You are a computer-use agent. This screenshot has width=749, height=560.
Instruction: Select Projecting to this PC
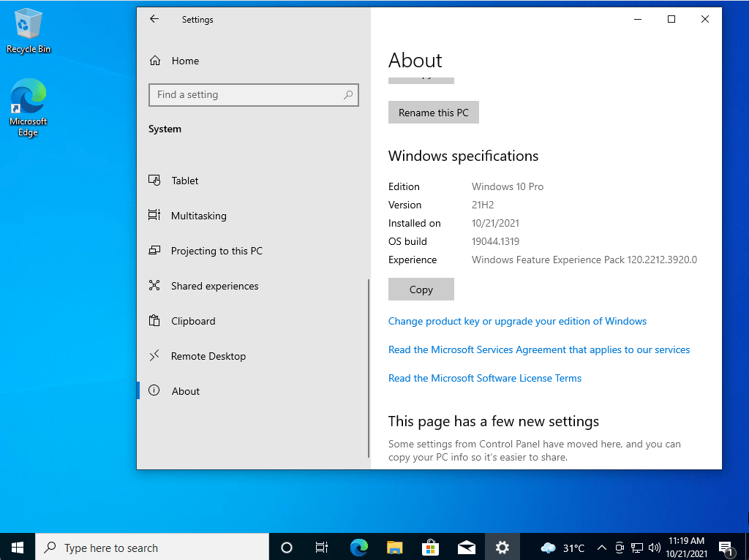(x=253, y=251)
